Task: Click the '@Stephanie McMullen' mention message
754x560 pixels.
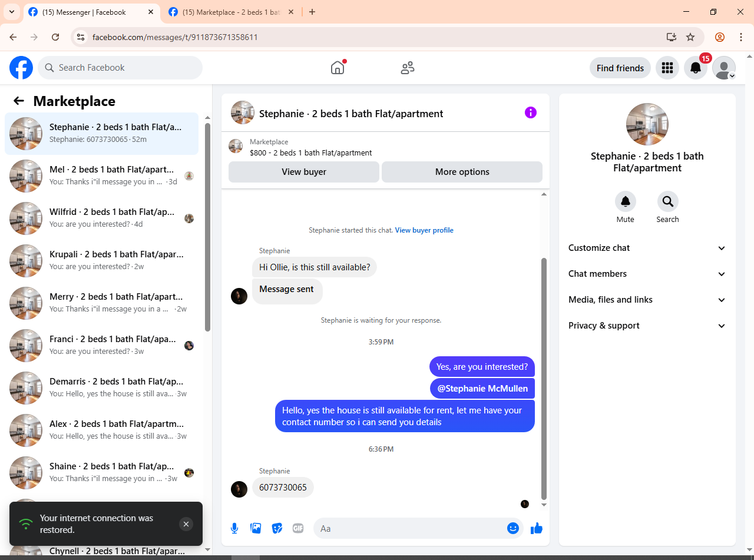Action: pos(482,388)
